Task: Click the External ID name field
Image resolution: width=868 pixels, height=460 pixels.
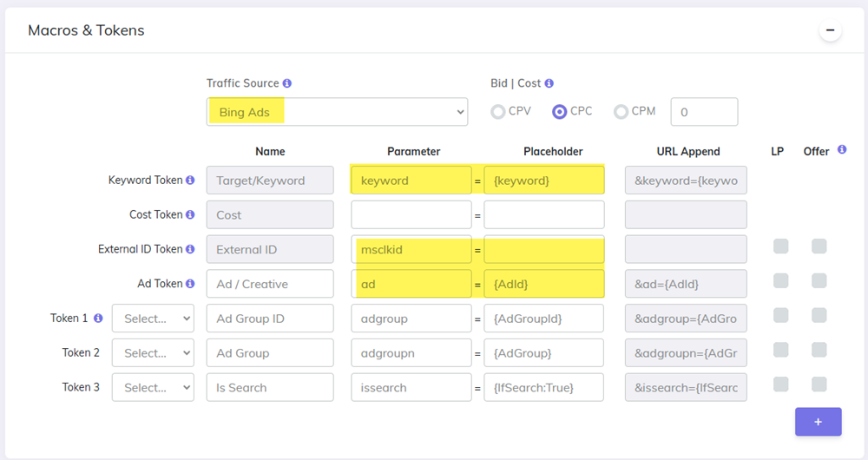Action: pos(270,250)
